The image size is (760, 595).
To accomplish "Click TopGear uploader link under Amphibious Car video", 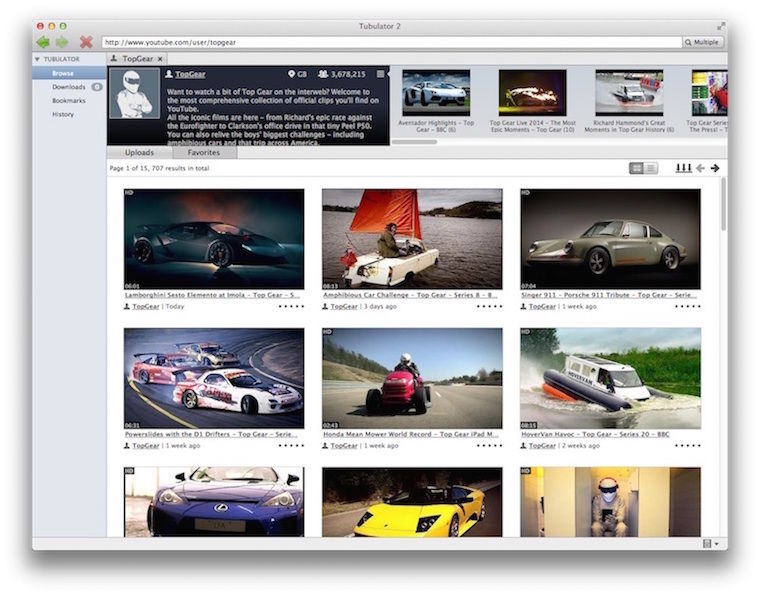I will click(344, 306).
